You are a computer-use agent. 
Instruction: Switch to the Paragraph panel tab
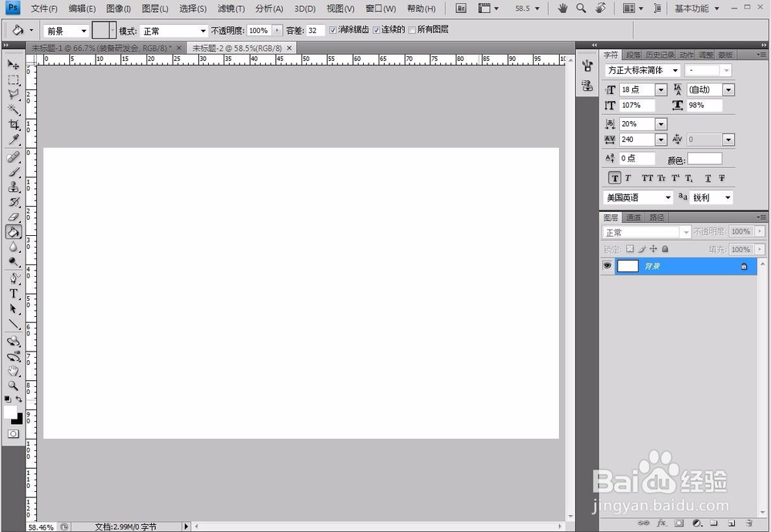coord(633,55)
